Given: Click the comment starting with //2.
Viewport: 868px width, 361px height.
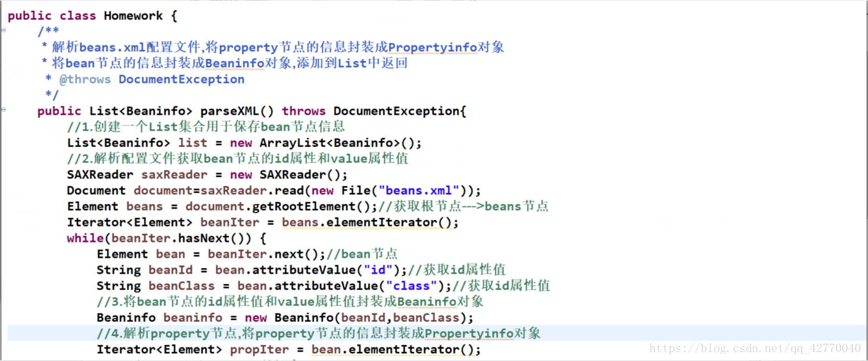Looking at the screenshot, I should pyautogui.click(x=238, y=158).
